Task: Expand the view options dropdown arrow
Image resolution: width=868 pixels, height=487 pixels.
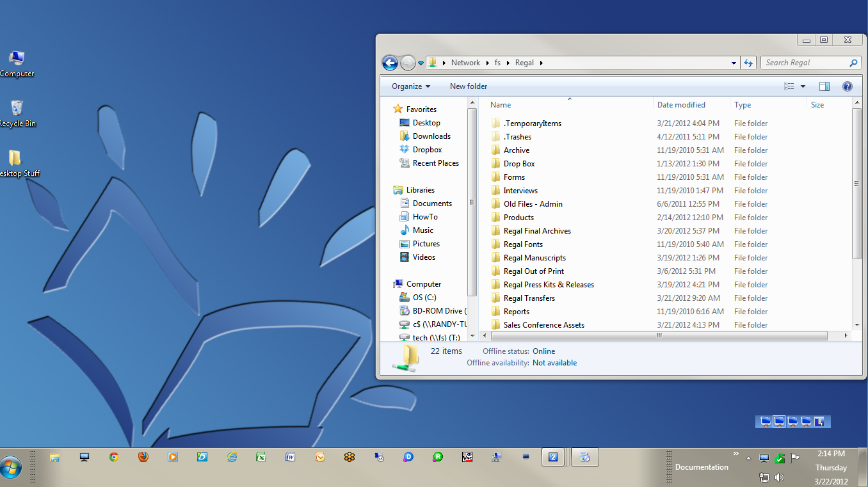Action: [x=803, y=86]
